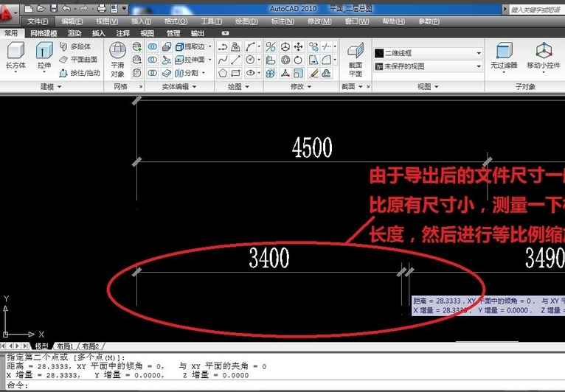Click the Plot printer icon

(x=102, y=8)
